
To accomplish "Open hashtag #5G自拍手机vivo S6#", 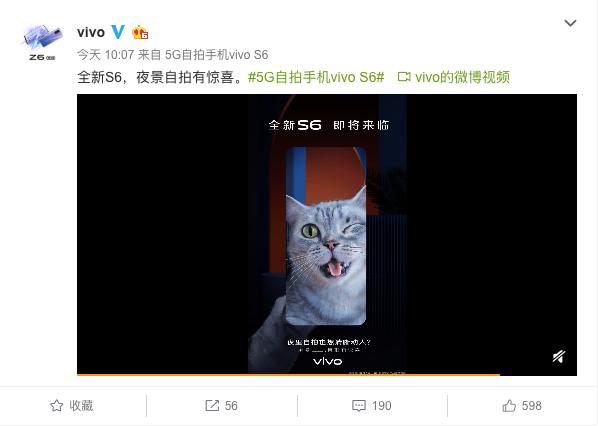I will click(x=316, y=77).
